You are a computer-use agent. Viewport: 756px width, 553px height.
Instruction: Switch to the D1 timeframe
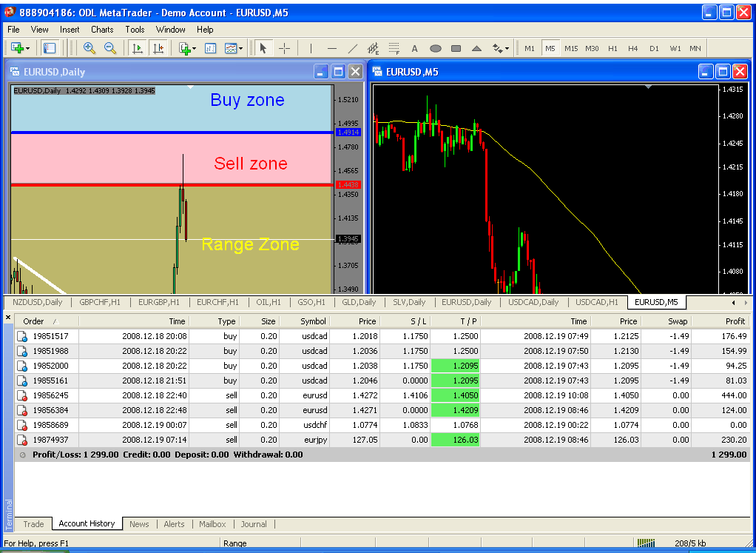654,48
